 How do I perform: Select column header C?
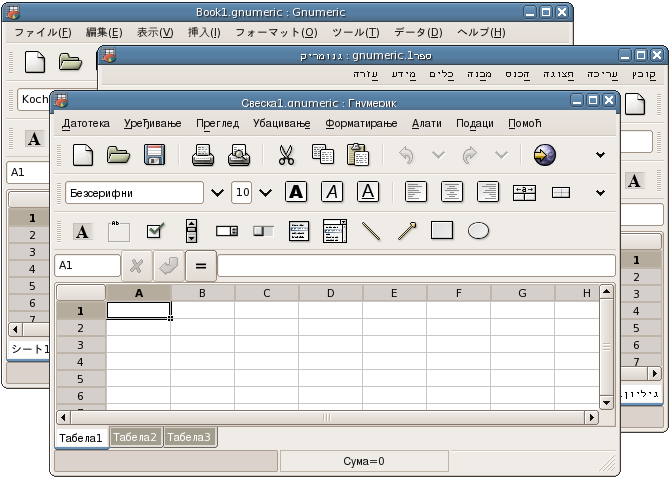(267, 293)
